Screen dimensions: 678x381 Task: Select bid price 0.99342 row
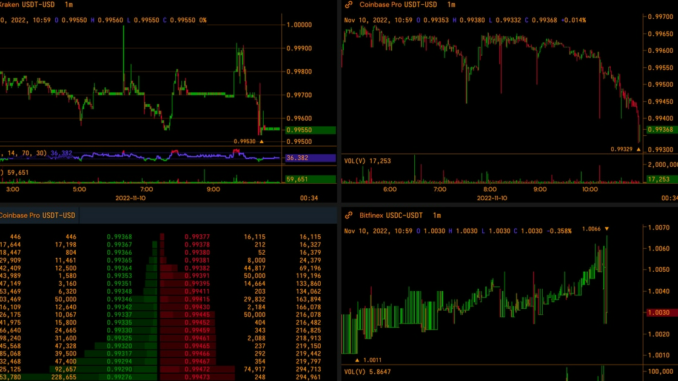[119, 307]
